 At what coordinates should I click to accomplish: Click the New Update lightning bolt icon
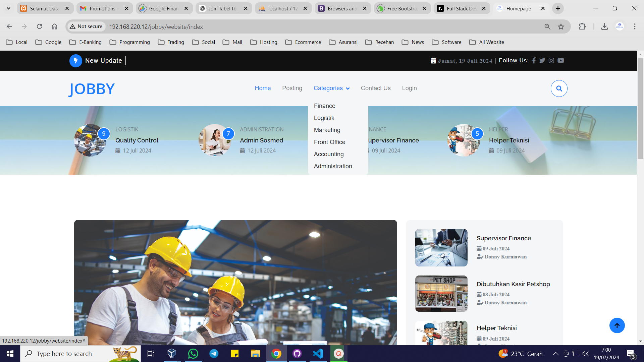[x=76, y=61]
